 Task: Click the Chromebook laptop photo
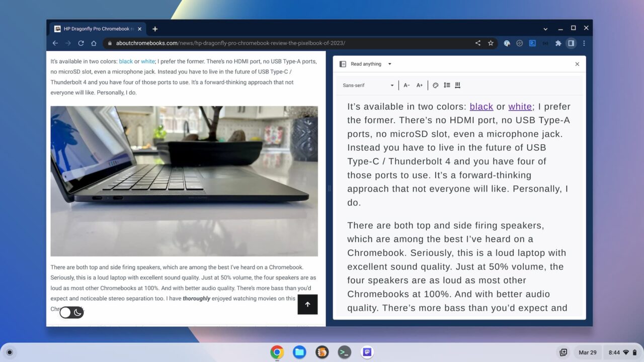point(184,181)
